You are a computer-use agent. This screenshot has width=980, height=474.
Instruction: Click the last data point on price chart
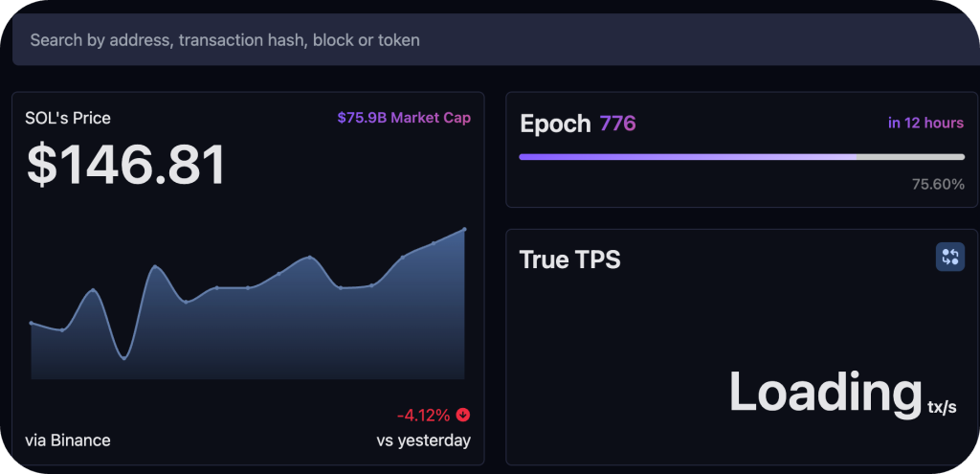[x=464, y=230]
